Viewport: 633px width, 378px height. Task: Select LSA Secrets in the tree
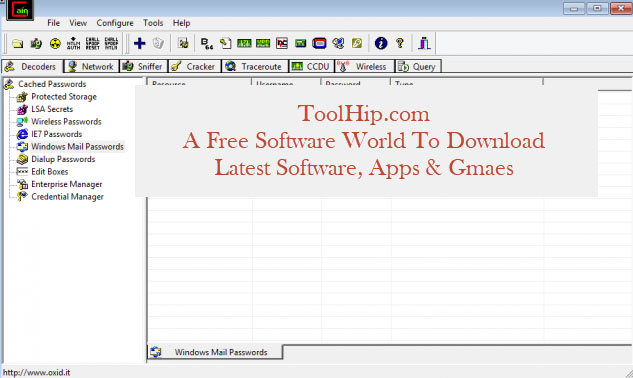click(x=52, y=109)
